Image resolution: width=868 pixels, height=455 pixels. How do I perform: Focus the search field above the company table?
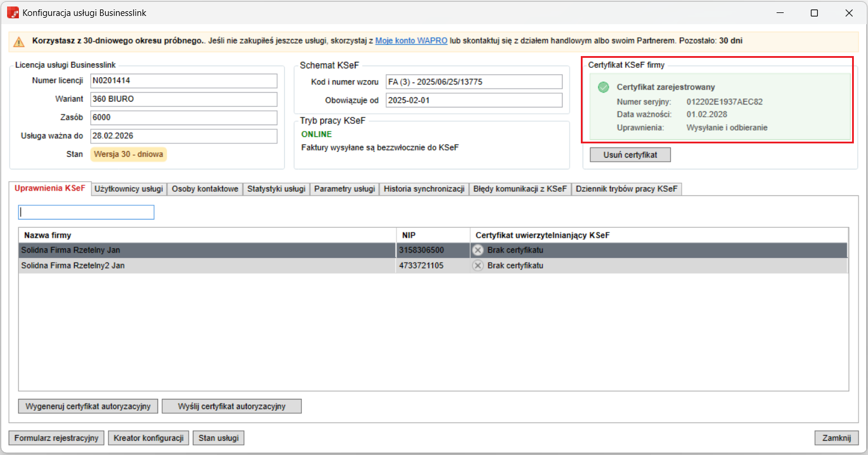pos(87,212)
